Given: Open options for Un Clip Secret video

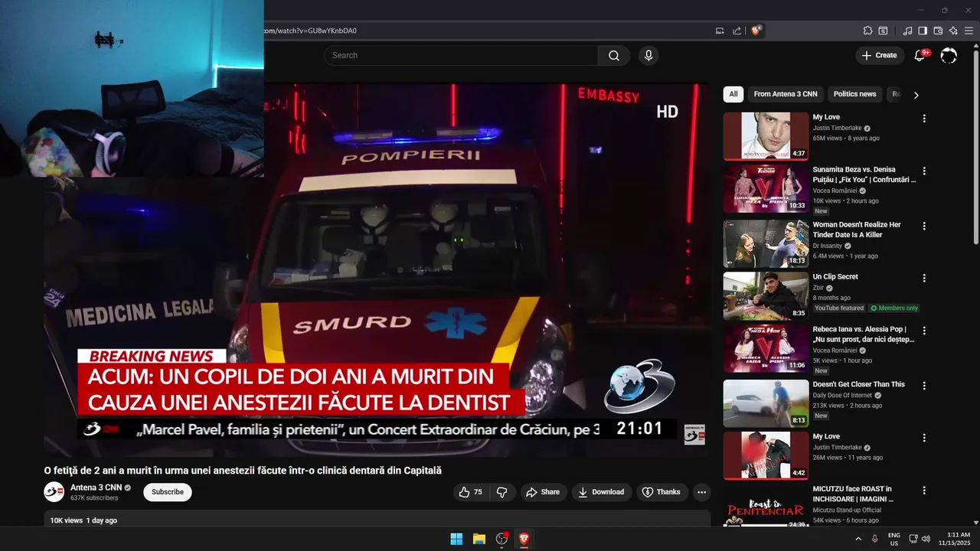Looking at the screenshot, I should 924,278.
